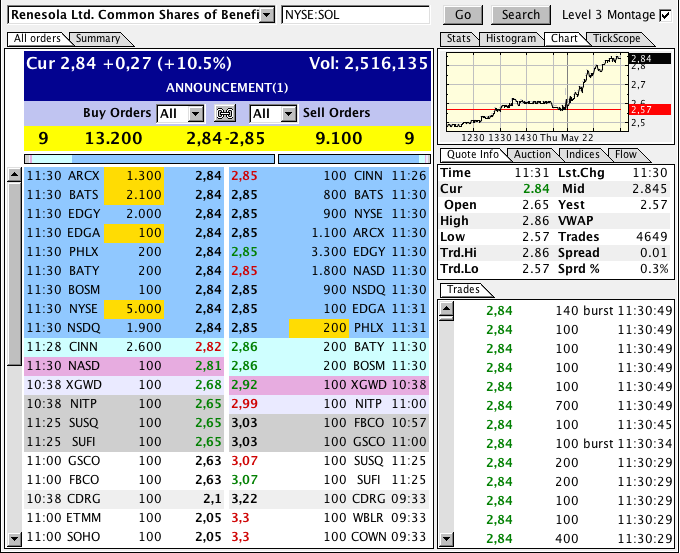Click the Go button
680x553 pixels.
coord(463,15)
